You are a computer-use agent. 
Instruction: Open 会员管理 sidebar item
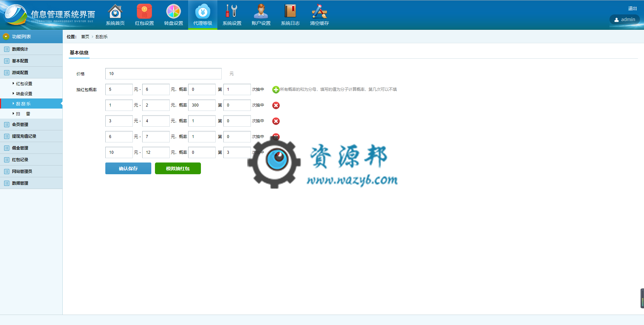pos(31,125)
